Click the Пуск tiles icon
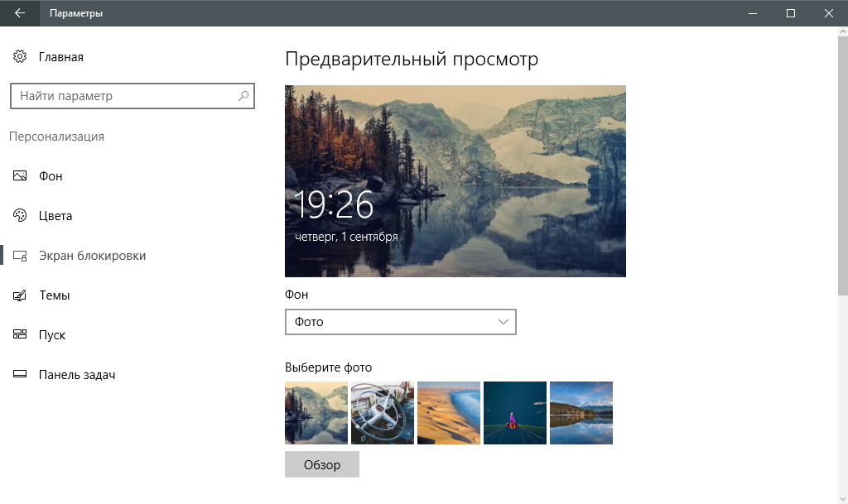 click(20, 334)
